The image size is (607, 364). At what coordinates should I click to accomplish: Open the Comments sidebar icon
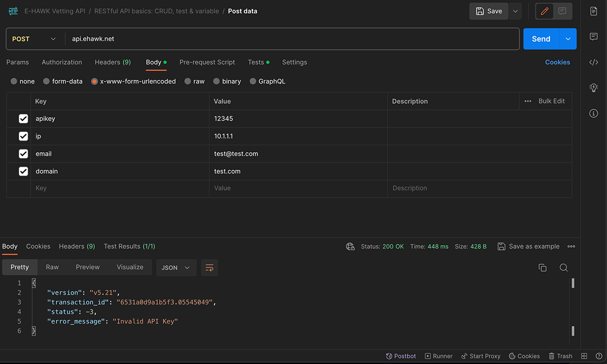[x=594, y=36]
